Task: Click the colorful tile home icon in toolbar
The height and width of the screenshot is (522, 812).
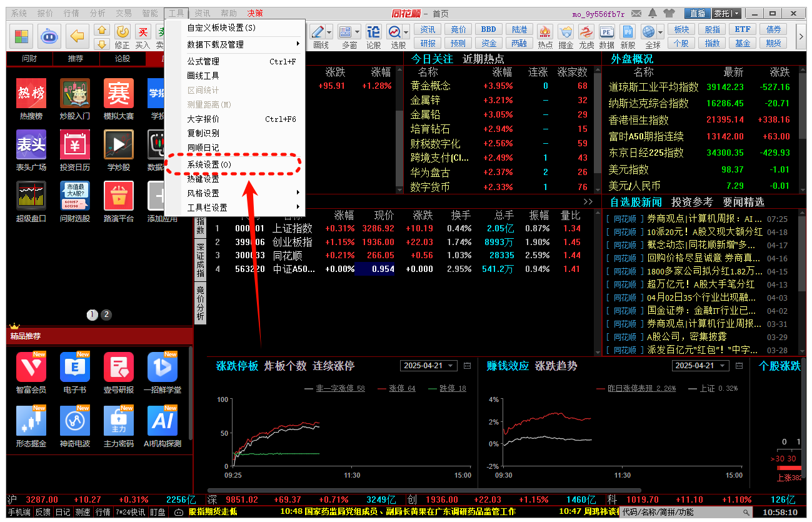Action: click(x=22, y=36)
